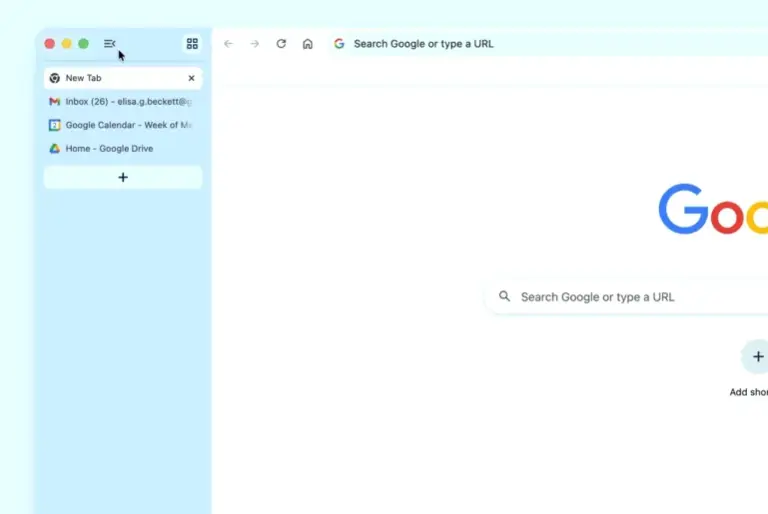Image resolution: width=768 pixels, height=514 pixels.
Task: Go back to previous page
Action: (228, 44)
